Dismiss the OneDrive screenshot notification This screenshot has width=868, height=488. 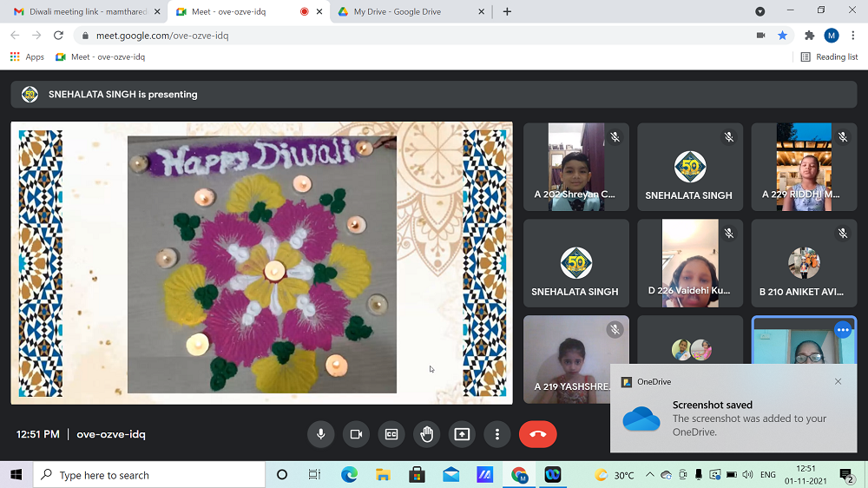click(838, 381)
